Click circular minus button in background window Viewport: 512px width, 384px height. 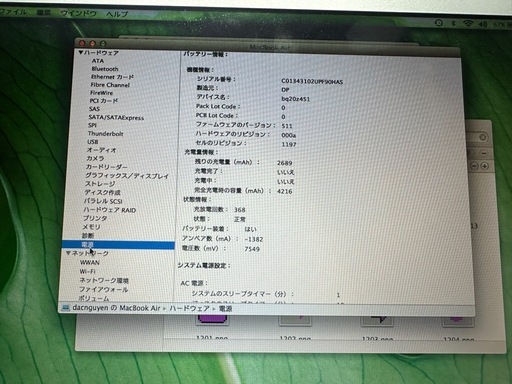click(x=475, y=166)
